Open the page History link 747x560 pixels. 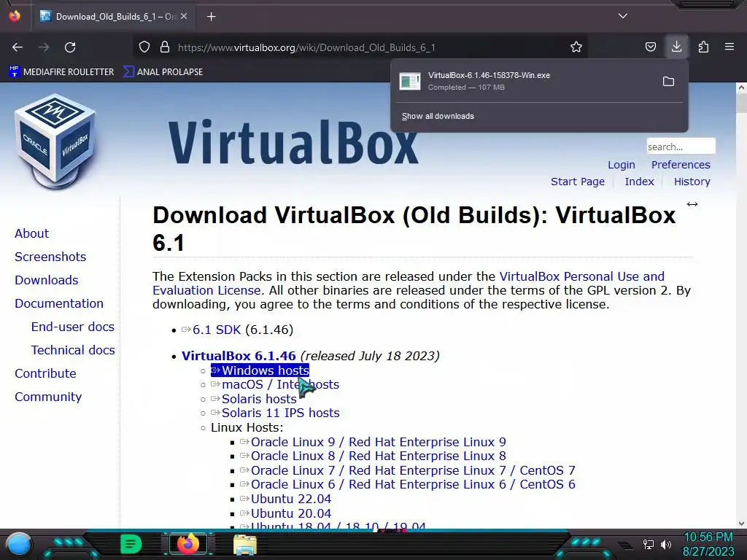[692, 182]
